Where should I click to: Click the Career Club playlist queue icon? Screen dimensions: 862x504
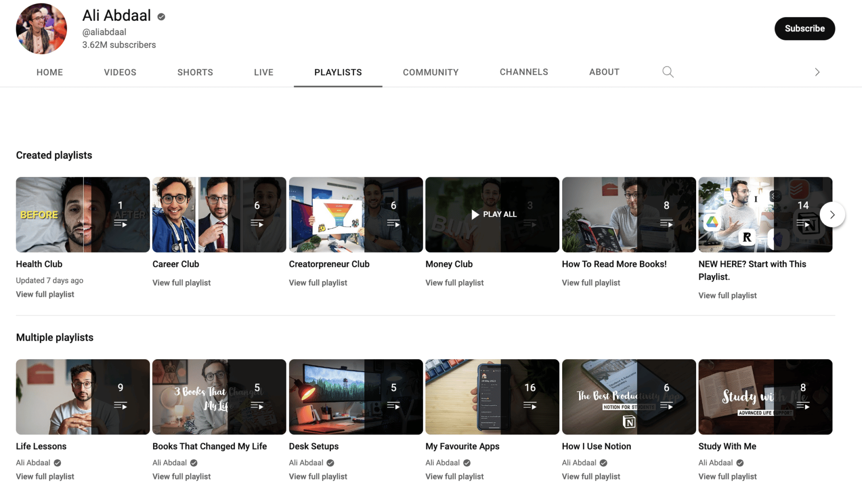(257, 223)
